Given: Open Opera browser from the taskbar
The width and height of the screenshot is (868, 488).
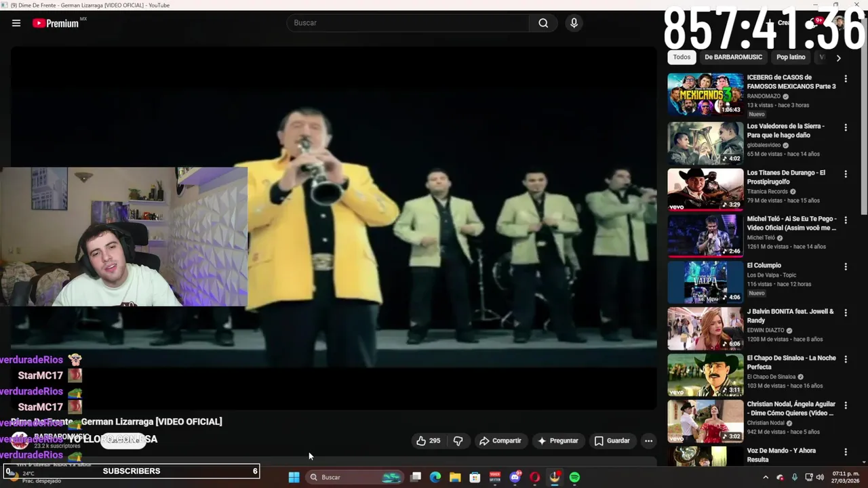Looking at the screenshot, I should coord(534,477).
